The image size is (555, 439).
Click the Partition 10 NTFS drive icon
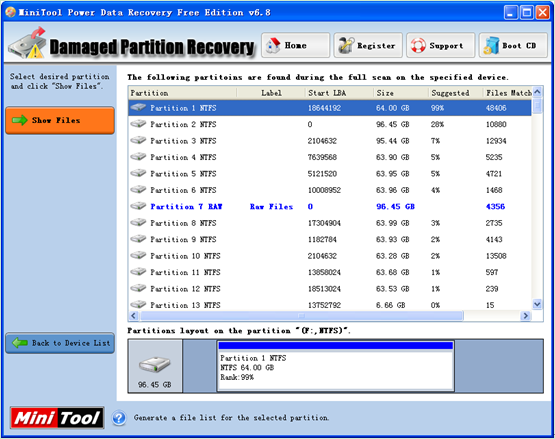[138, 255]
